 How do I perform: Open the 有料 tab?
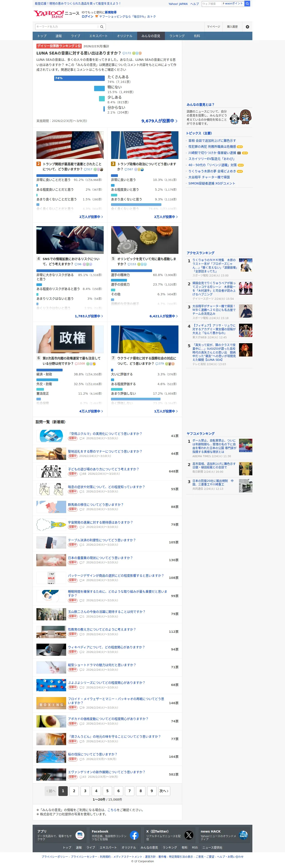click(x=197, y=36)
